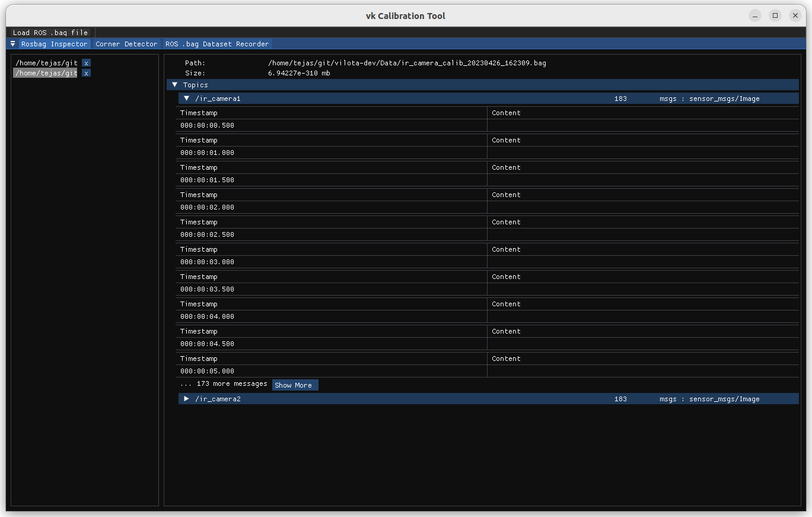This screenshot has width=812, height=517.
Task: Maximize the vk Calibration Tool window
Action: coord(775,15)
